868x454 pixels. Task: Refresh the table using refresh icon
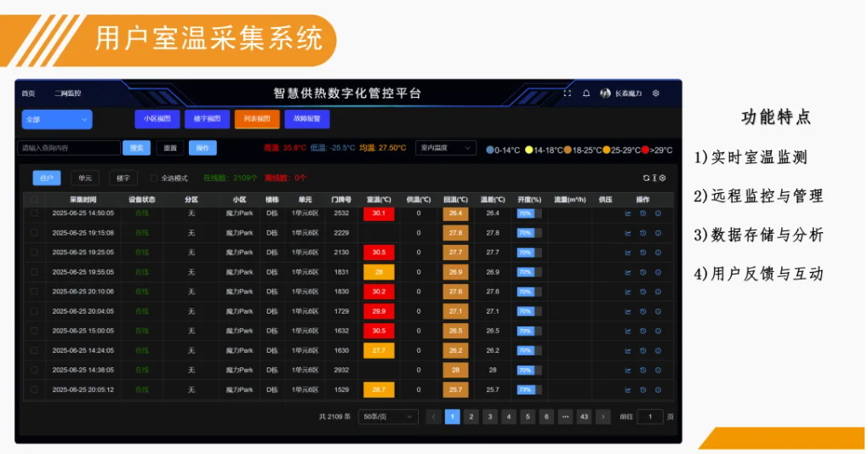tap(646, 178)
